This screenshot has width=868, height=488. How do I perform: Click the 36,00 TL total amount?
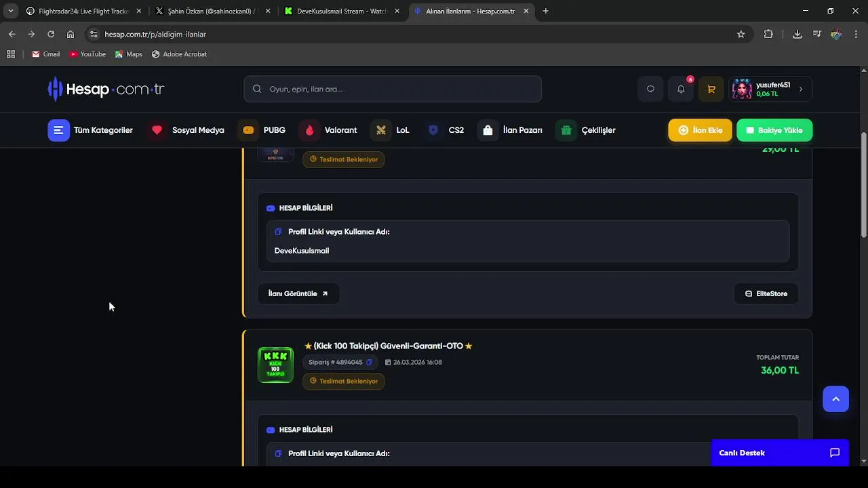780,370
